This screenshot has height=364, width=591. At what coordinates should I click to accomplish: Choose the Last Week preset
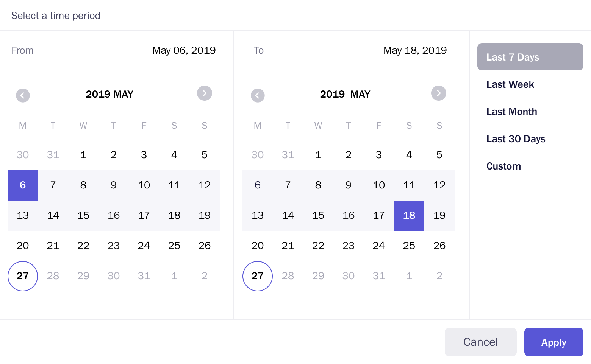click(510, 84)
